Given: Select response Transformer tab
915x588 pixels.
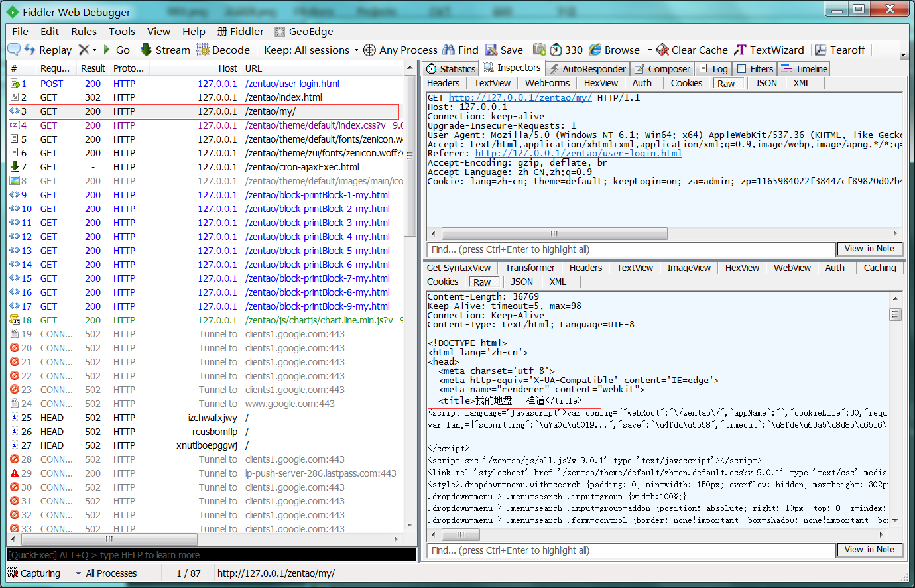Looking at the screenshot, I should (x=530, y=268).
